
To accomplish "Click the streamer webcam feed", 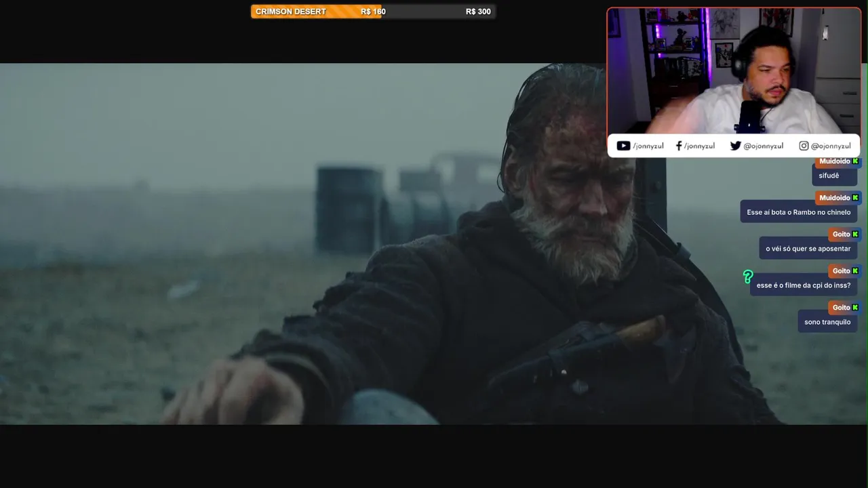I will point(734,70).
